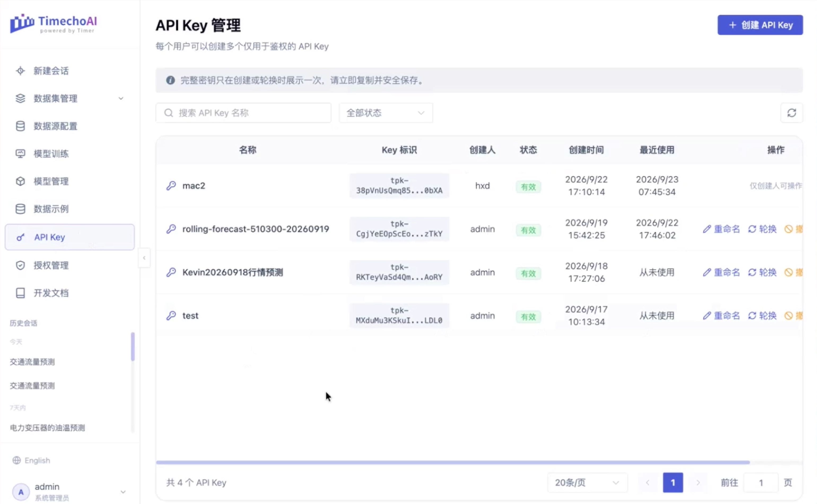Select API Key sidebar item
Viewport: 817px width, 504px height.
click(70, 237)
